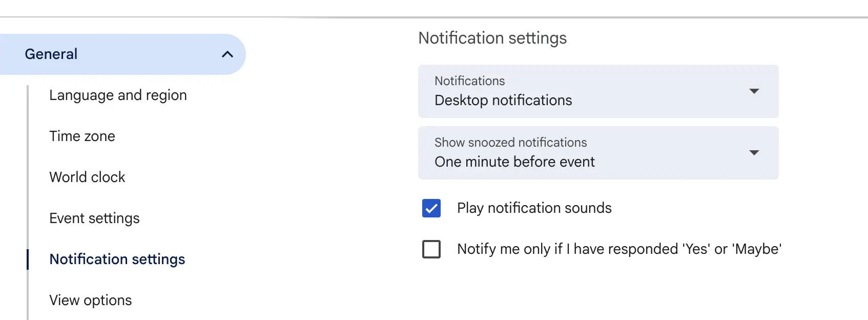This screenshot has height=320, width=868.
Task: Open Language and region settings
Action: pos(118,95)
